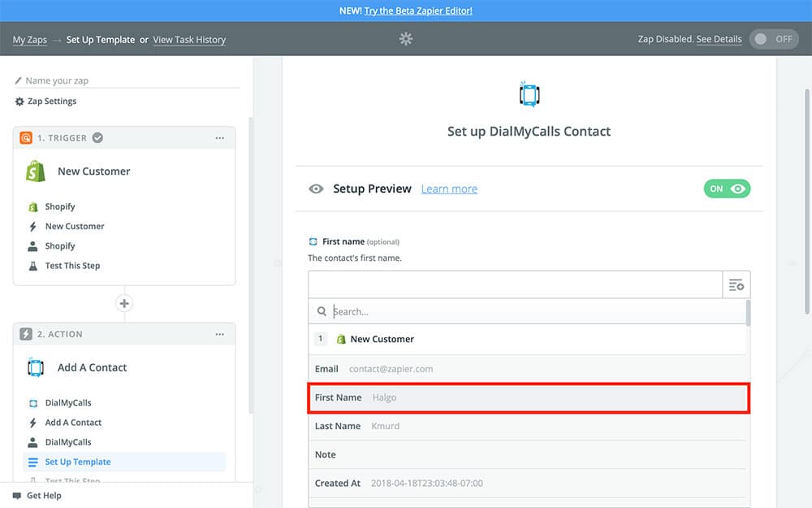Choose Last Name Kmurd from field list
812x508 pixels.
[528, 426]
